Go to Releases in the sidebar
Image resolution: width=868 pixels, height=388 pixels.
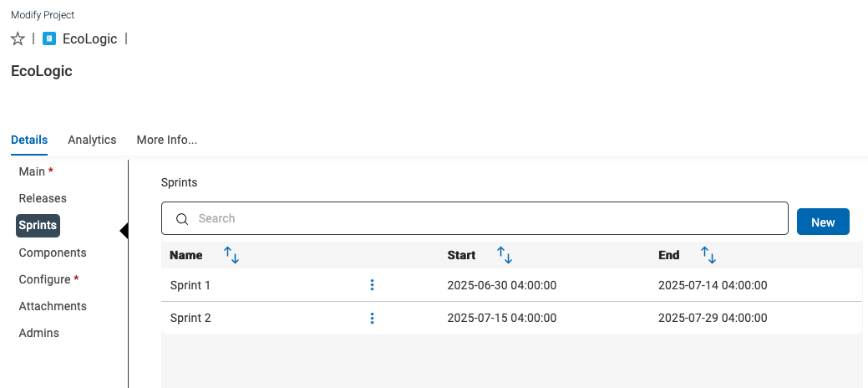43,198
